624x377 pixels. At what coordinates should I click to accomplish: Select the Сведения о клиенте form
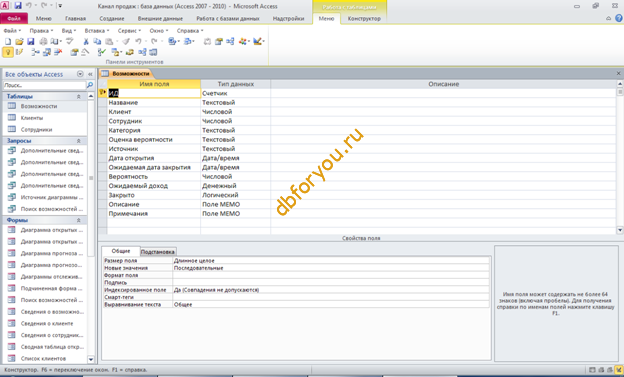(x=47, y=323)
